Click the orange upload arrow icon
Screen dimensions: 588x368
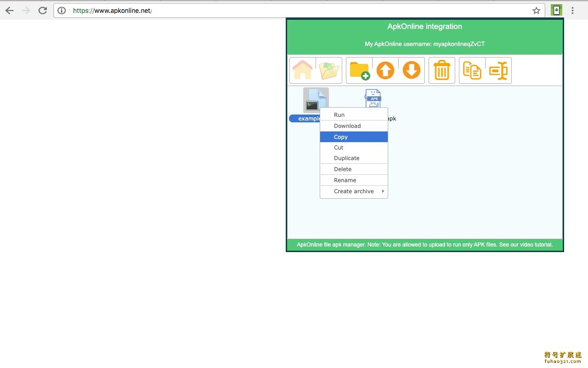[x=385, y=70]
